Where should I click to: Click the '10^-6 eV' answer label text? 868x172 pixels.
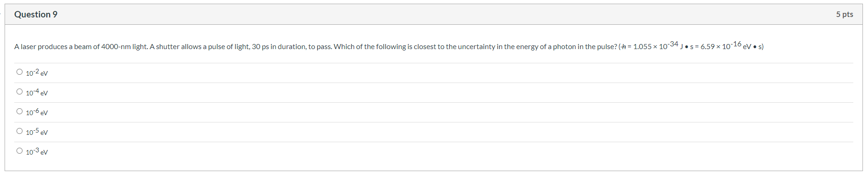tap(37, 112)
